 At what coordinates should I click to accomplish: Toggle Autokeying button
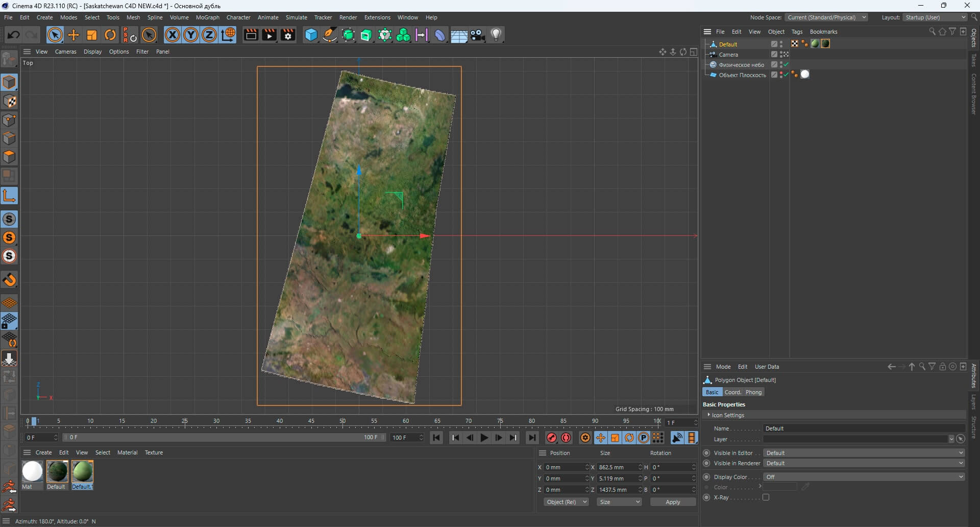click(566, 438)
